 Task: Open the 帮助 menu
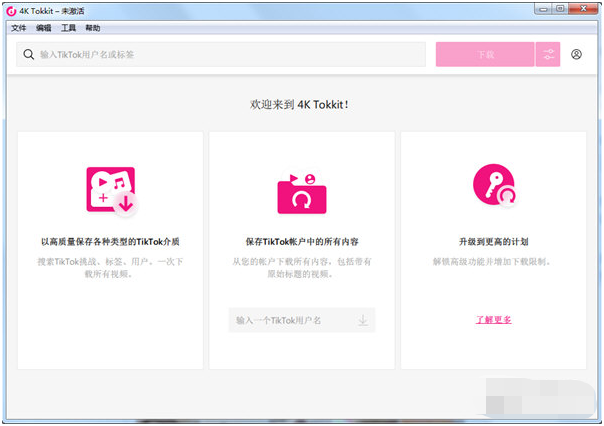[x=93, y=28]
